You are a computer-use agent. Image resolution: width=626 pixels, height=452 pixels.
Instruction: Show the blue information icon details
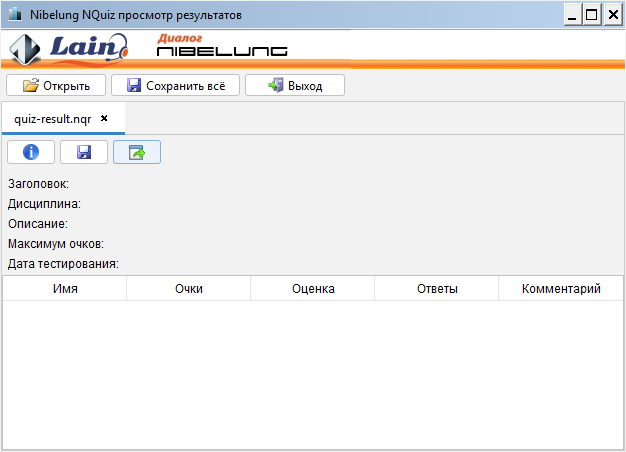point(31,152)
